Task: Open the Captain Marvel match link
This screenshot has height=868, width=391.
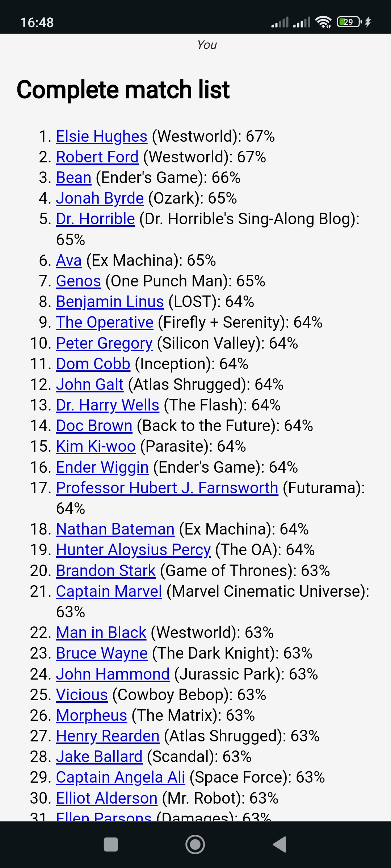Action: pyautogui.click(x=109, y=592)
